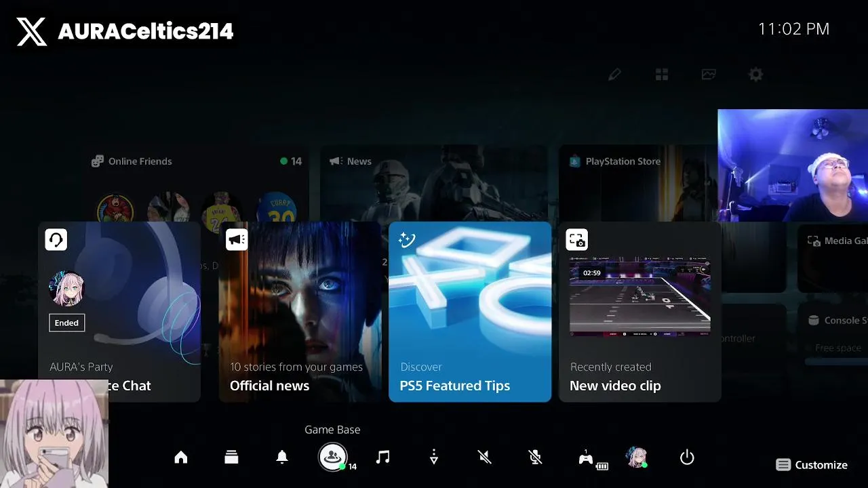The image size is (868, 488).
Task: Open the Switcher stacked-cards icon
Action: [x=231, y=457]
